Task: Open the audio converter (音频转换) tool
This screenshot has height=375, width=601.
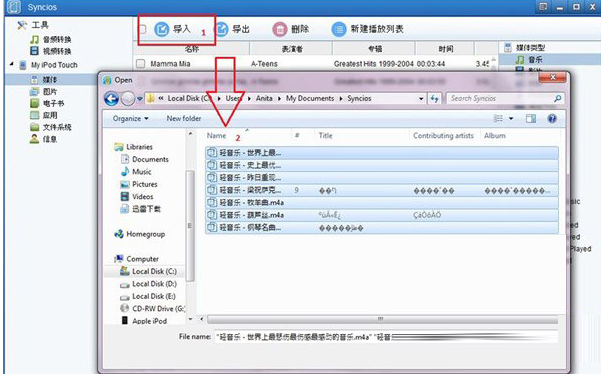Action: click(51, 39)
